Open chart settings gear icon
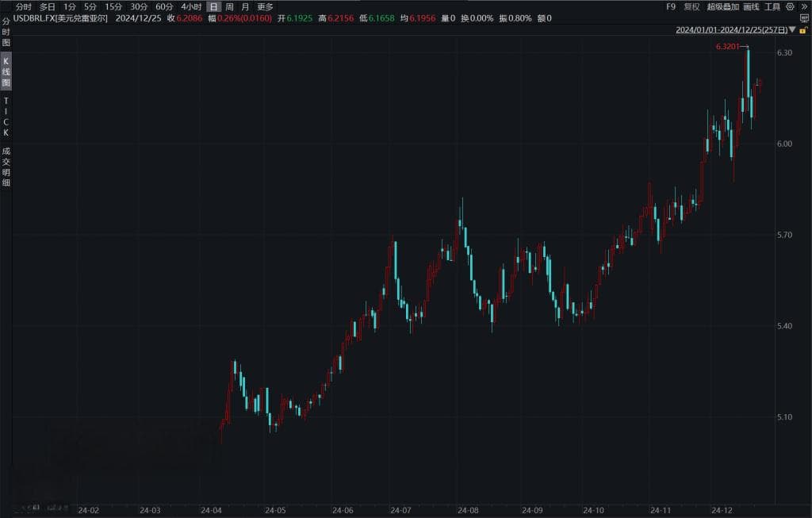The height and width of the screenshot is (518, 812). [790, 6]
